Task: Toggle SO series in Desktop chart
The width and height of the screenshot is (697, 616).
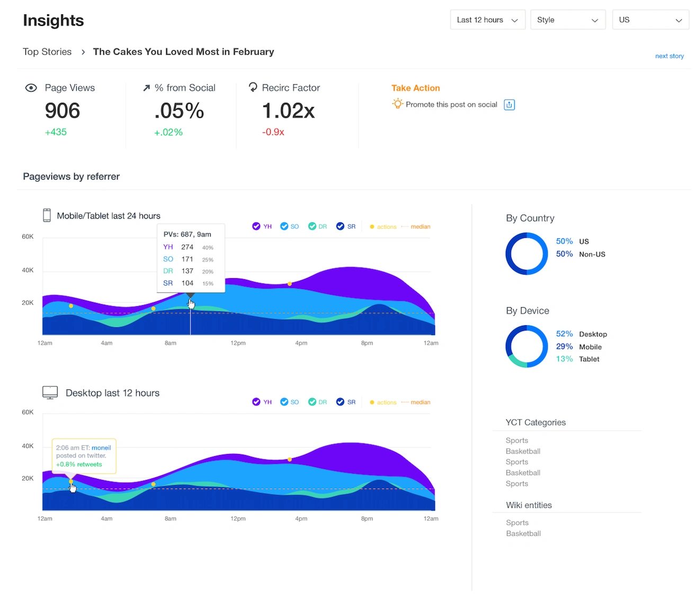Action: (x=284, y=402)
